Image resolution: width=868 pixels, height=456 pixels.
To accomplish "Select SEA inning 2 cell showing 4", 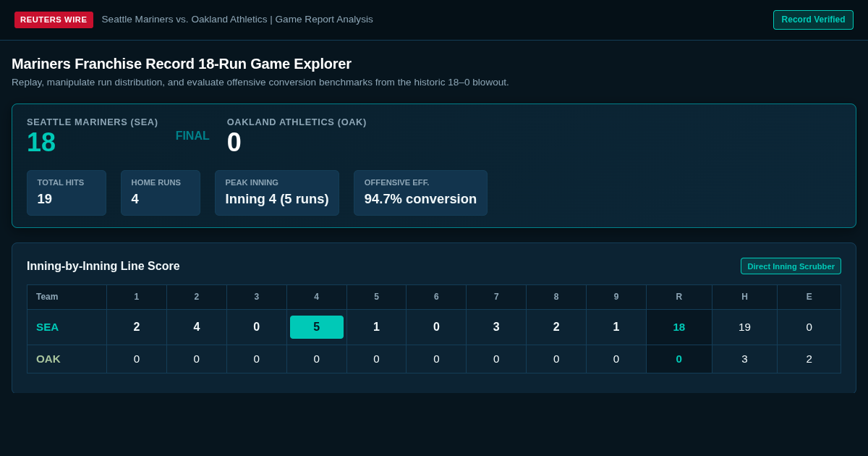I will (197, 327).
